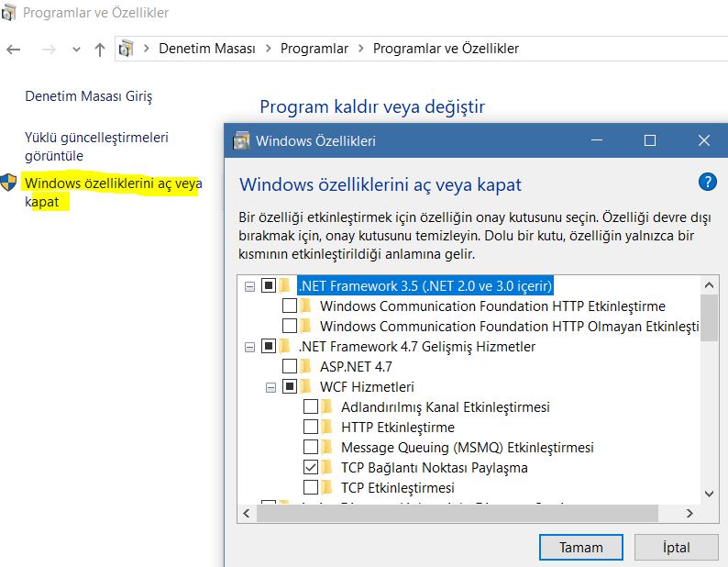Collapse .NET Framework 4.7 Gelişmiş Hizmetler node
This screenshot has height=567, width=728.
(249, 347)
